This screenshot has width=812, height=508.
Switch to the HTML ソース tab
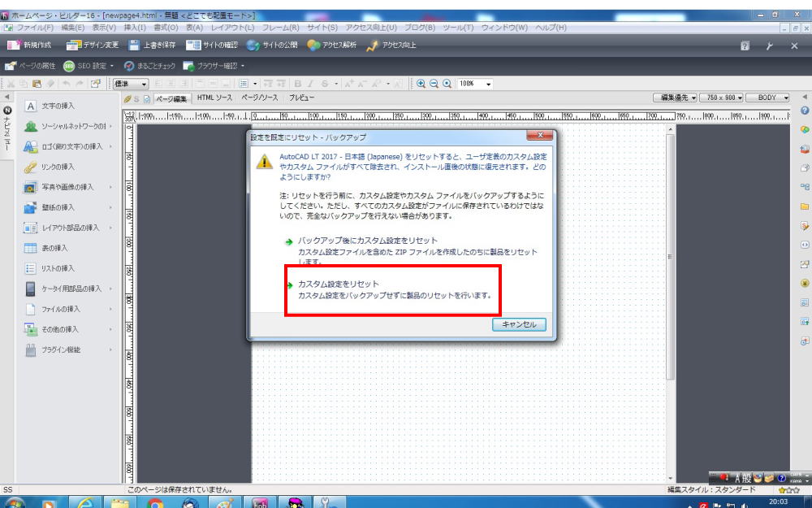[214, 98]
